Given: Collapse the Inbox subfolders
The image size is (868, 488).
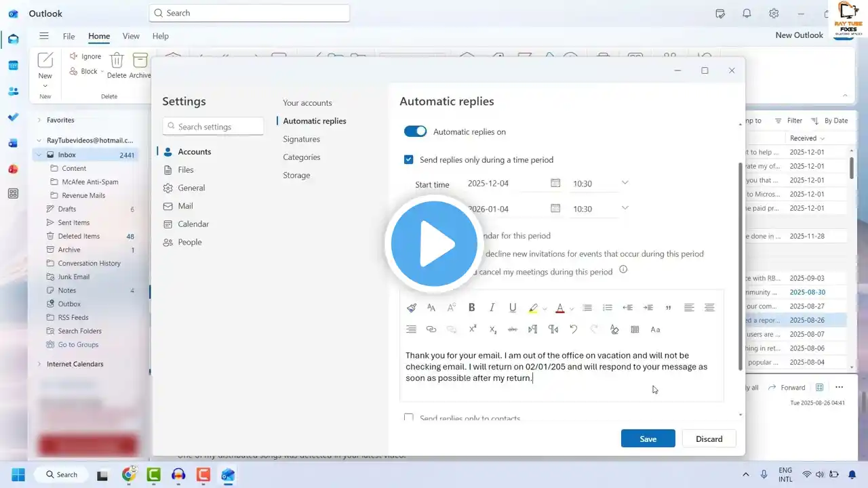Looking at the screenshot, I should [x=39, y=155].
